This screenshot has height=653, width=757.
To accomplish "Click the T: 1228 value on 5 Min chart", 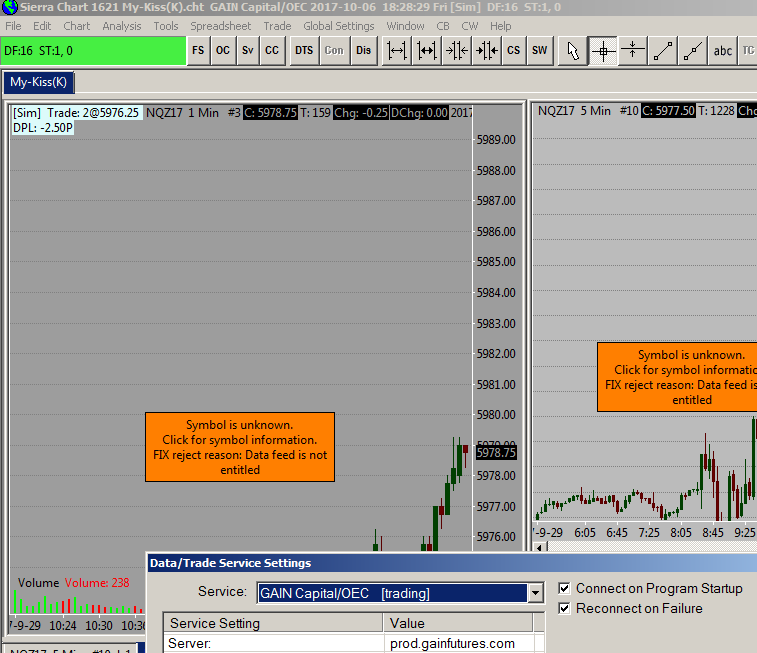I will (716, 111).
